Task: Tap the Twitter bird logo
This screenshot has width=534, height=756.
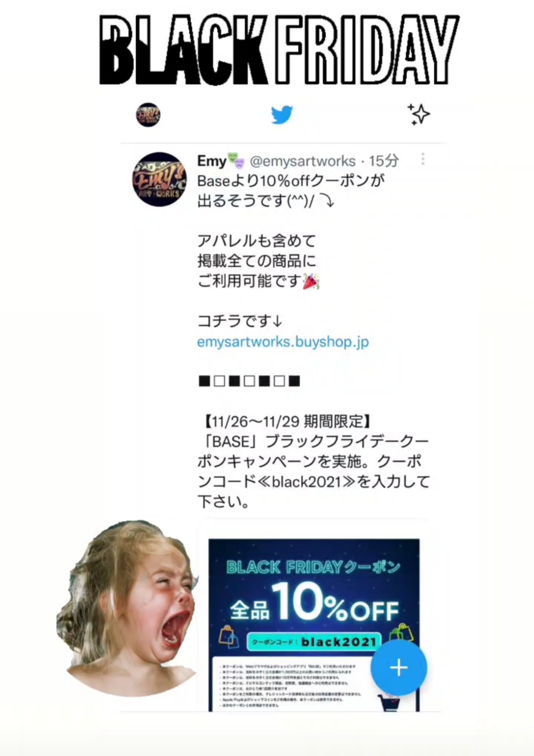Action: coord(282,115)
